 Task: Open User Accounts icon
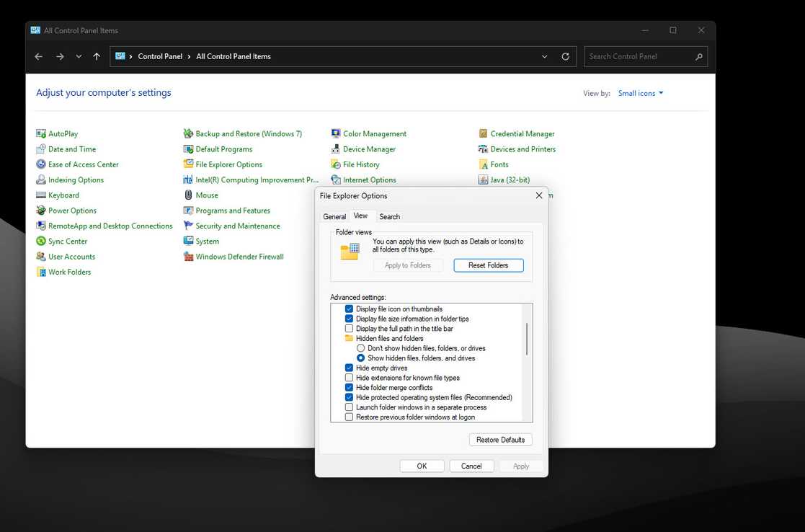click(x=41, y=257)
